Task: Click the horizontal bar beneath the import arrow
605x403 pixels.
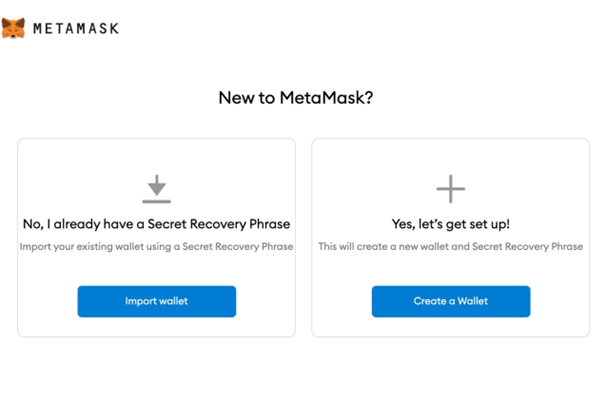Action: [x=157, y=201]
